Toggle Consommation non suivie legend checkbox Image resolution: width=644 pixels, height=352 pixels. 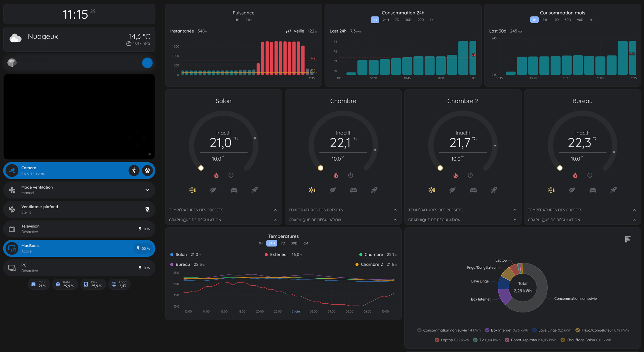(x=419, y=330)
